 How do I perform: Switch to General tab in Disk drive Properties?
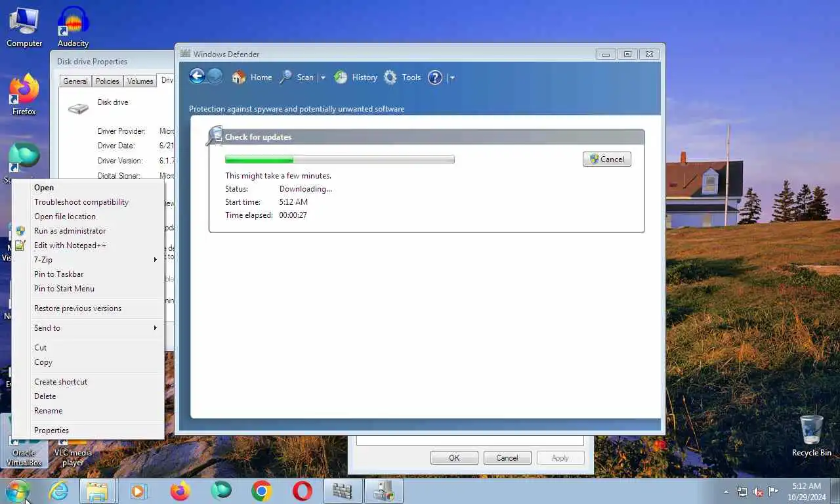point(75,81)
